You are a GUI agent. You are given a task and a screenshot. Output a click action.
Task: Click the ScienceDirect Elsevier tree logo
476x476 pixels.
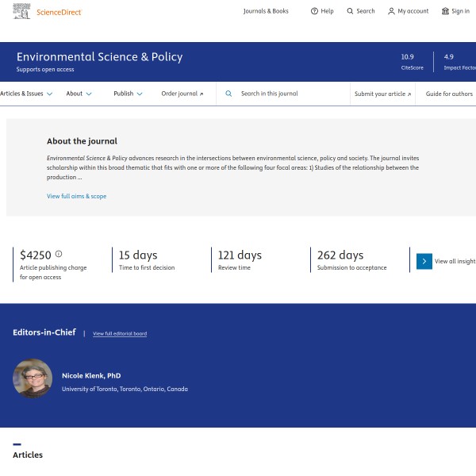[21, 11]
